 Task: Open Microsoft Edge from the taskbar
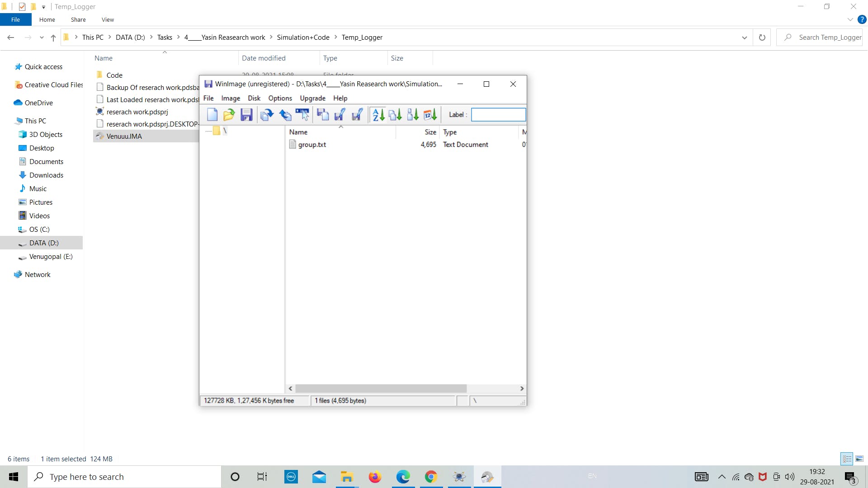[403, 477]
